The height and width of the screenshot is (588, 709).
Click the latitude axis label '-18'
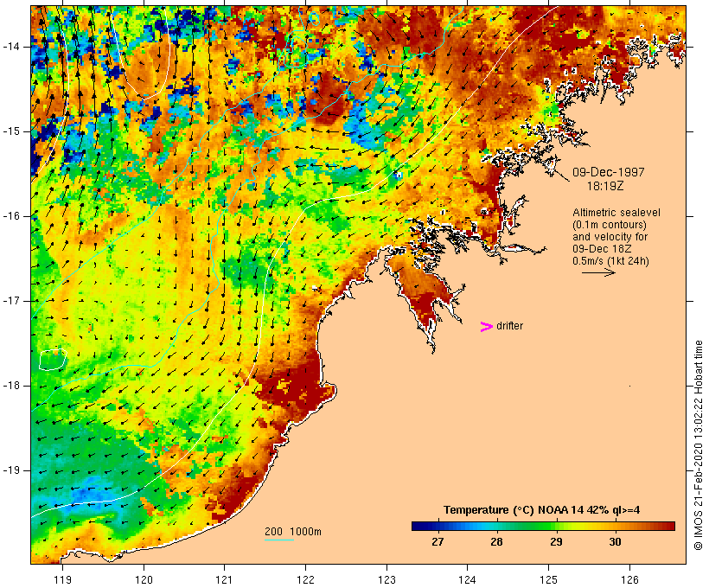[x=11, y=386]
